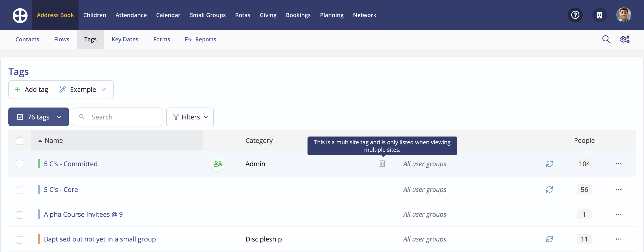Click the folder icon beside Reports

click(188, 39)
